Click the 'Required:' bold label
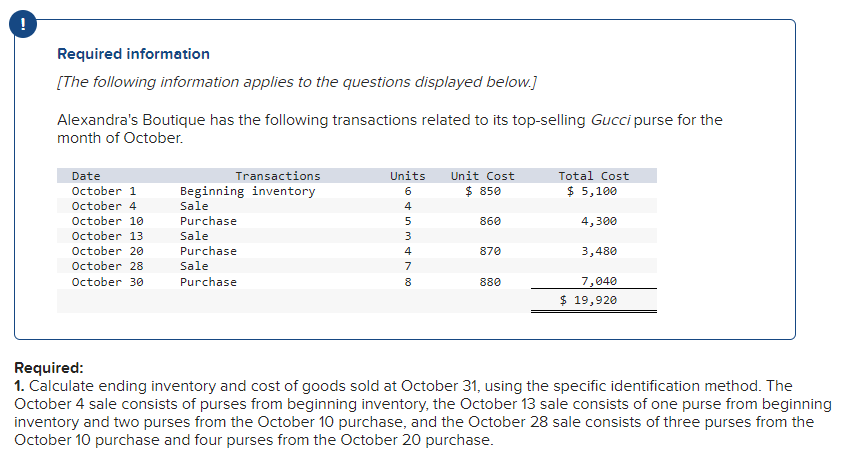This screenshot has height=468, width=859. click(49, 368)
